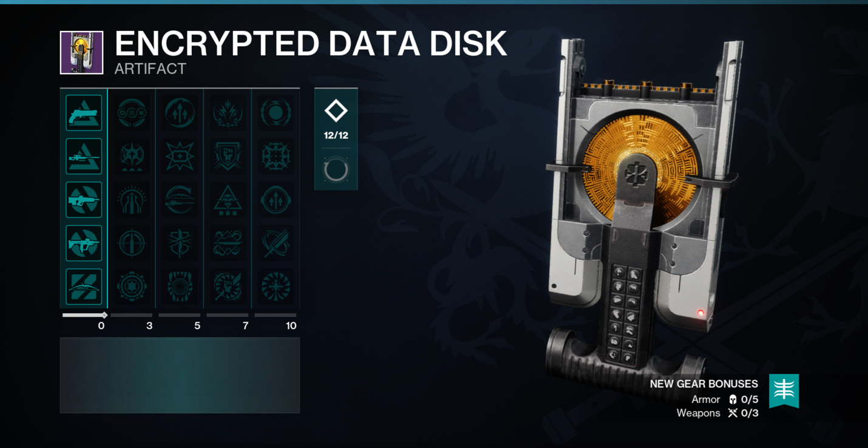Pick the solid circle perk in last column
The width and height of the screenshot is (868, 448).
[x=276, y=113]
